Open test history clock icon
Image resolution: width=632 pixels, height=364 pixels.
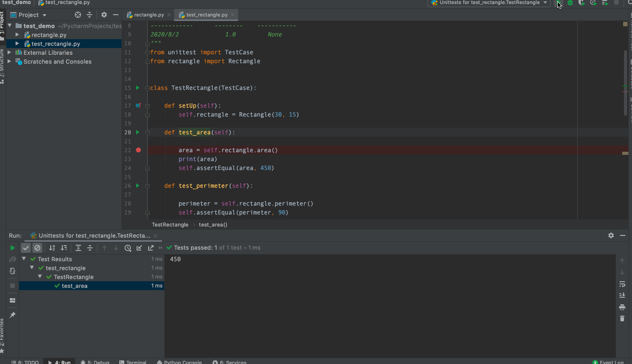pyautogui.click(x=128, y=248)
